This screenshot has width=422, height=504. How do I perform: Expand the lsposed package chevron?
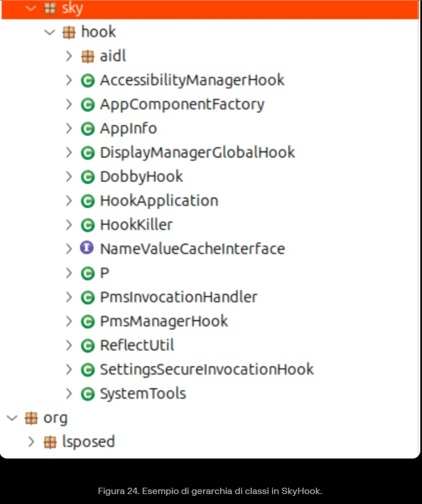pos(32,442)
